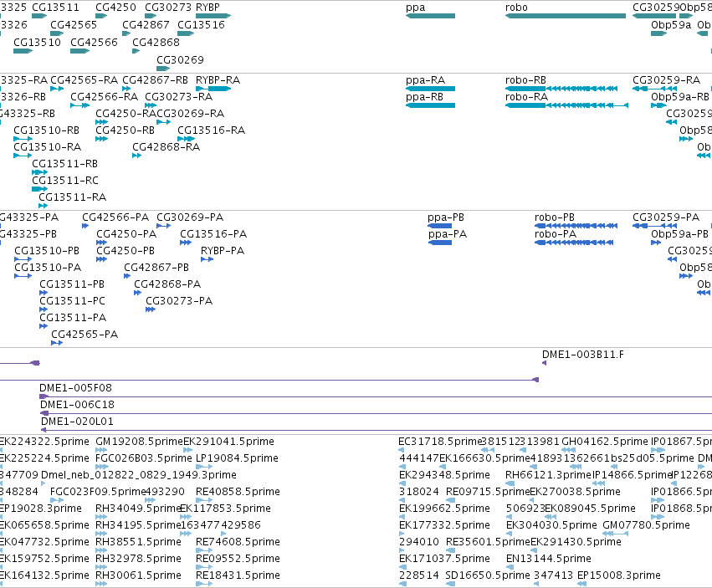Select EST label EK177332.5prime
Screen dimensions: 712x588
(444, 525)
